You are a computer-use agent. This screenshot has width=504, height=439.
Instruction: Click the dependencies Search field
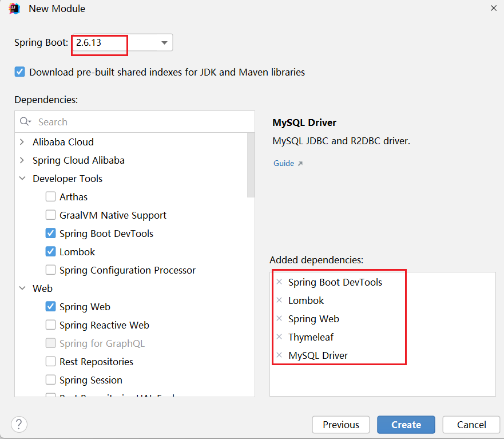point(134,122)
